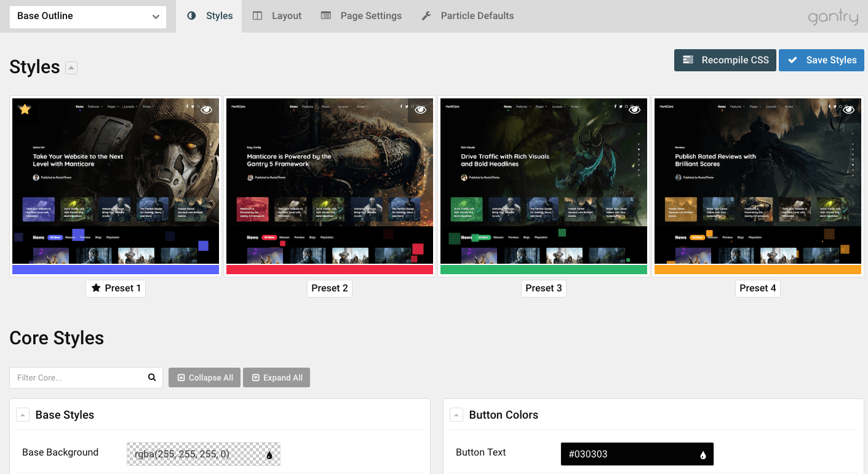
Task: Collapse the Styles section arrow
Action: click(x=71, y=68)
